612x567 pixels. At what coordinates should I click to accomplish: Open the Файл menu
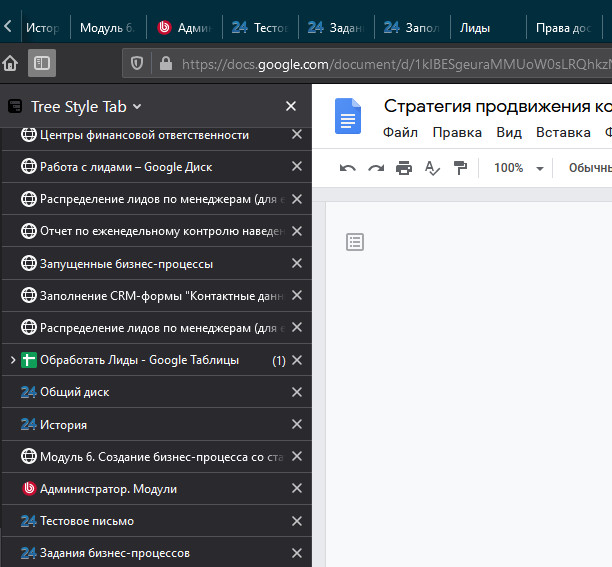pyautogui.click(x=400, y=132)
